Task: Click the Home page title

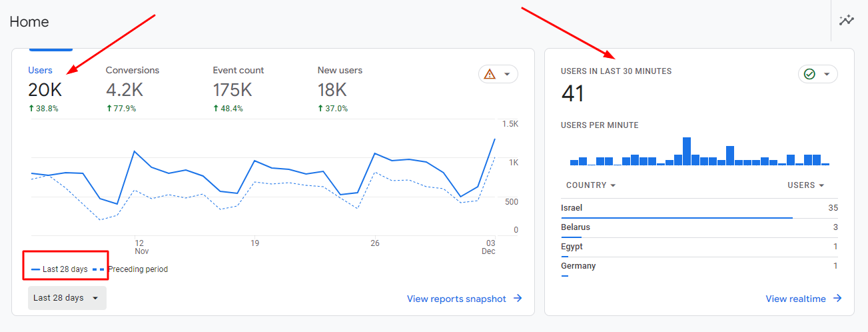Action: tap(29, 21)
